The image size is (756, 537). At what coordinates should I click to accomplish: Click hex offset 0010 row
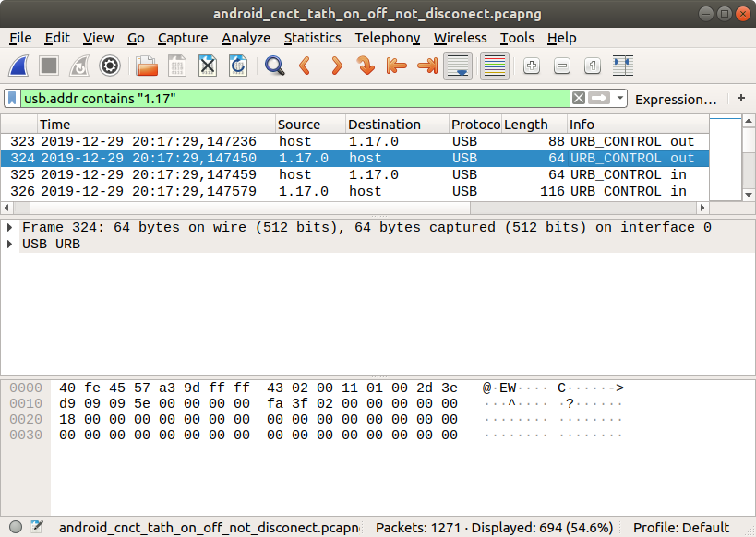(26, 403)
